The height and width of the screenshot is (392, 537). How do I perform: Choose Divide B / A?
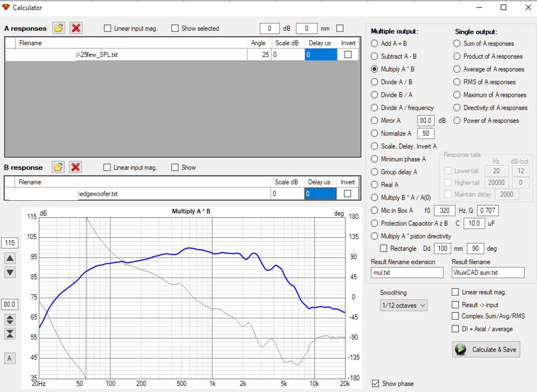[x=375, y=95]
